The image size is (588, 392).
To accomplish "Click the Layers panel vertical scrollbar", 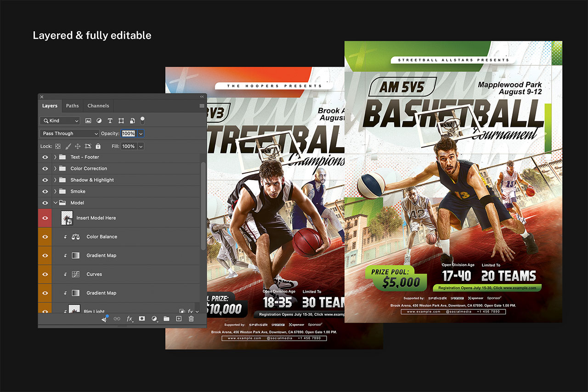I will (204, 205).
